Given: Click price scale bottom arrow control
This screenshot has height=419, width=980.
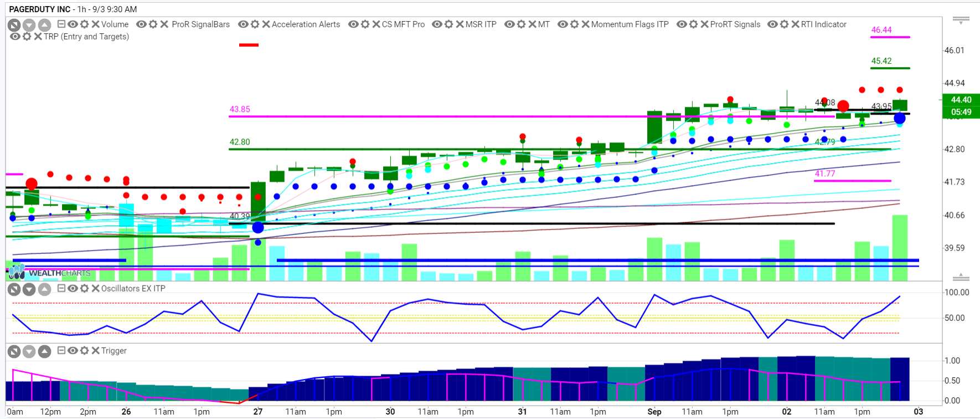Looking at the screenshot, I should pos(961,277).
